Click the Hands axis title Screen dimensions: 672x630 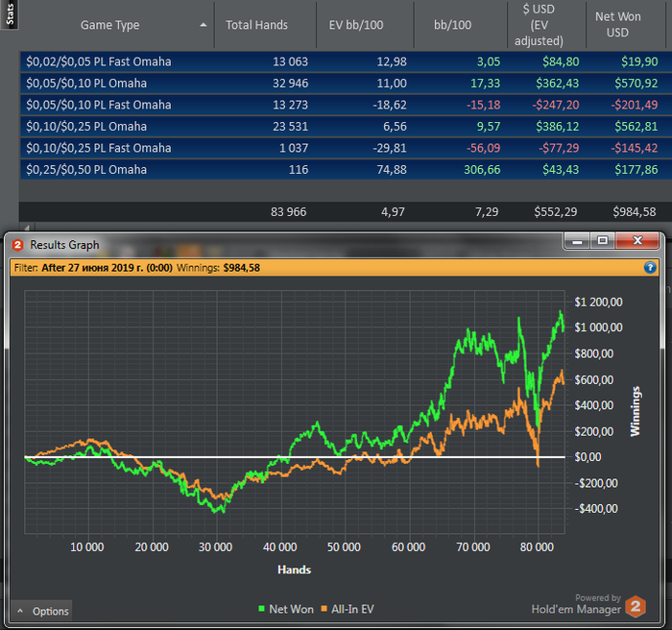point(294,569)
